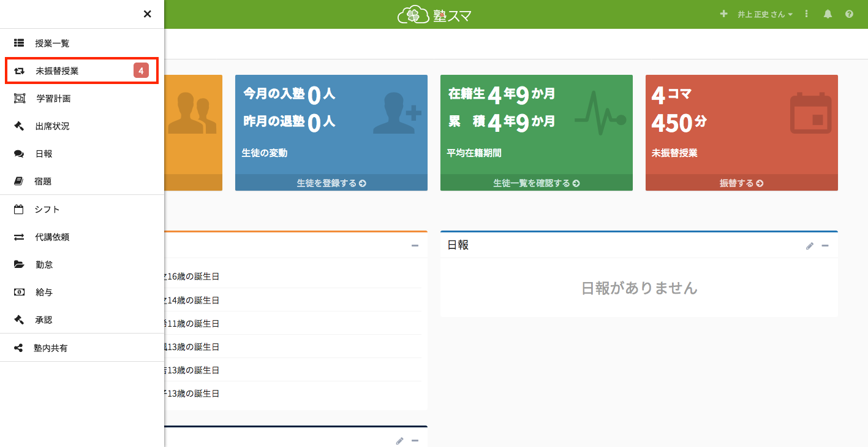
Task: Click the plus icon in header
Action: point(723,14)
